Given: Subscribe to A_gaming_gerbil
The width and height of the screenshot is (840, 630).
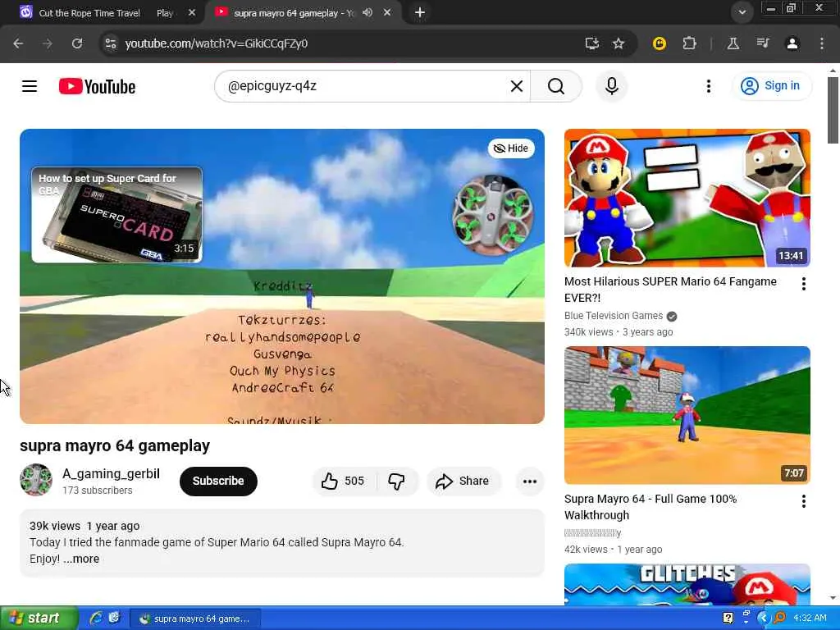Looking at the screenshot, I should pos(218,481).
